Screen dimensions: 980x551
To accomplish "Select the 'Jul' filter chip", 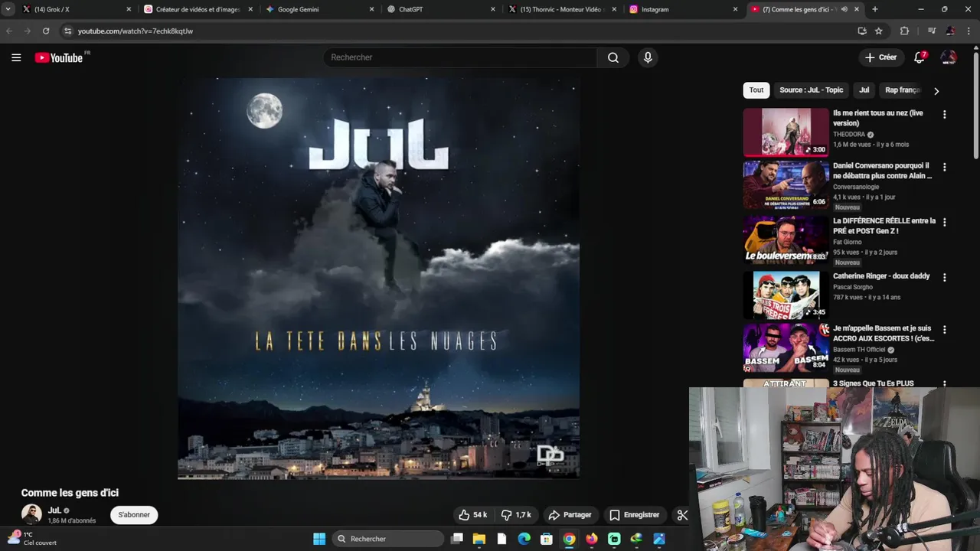I will tap(864, 90).
